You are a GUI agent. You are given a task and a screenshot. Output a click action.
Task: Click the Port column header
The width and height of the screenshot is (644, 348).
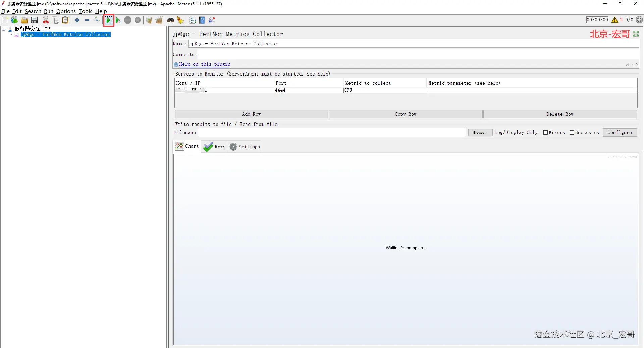pyautogui.click(x=309, y=83)
